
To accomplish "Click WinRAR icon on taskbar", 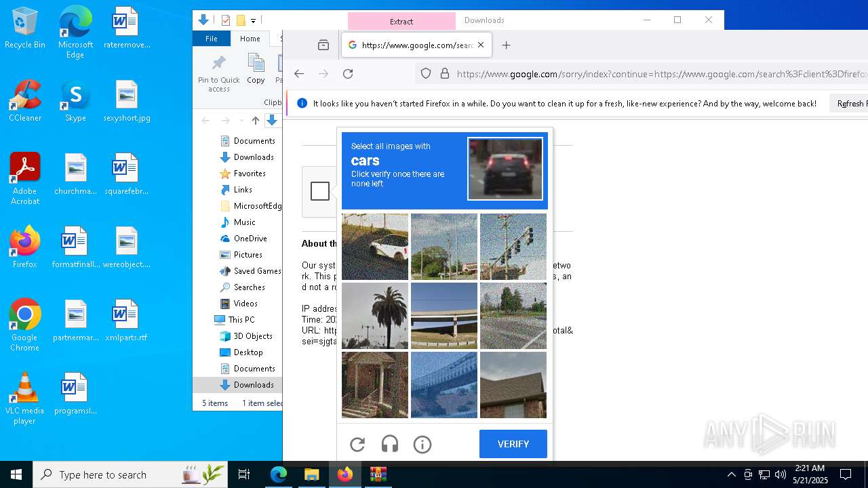I will pyautogui.click(x=378, y=474).
